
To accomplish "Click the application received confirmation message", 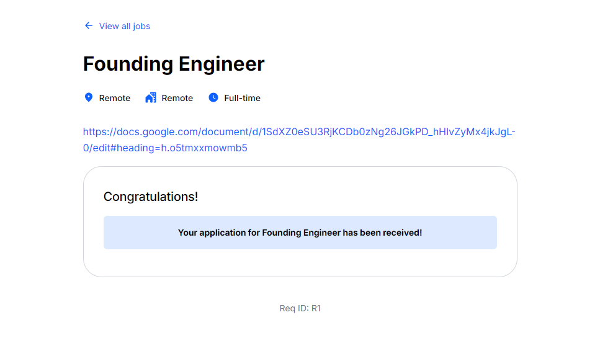I will pos(300,233).
